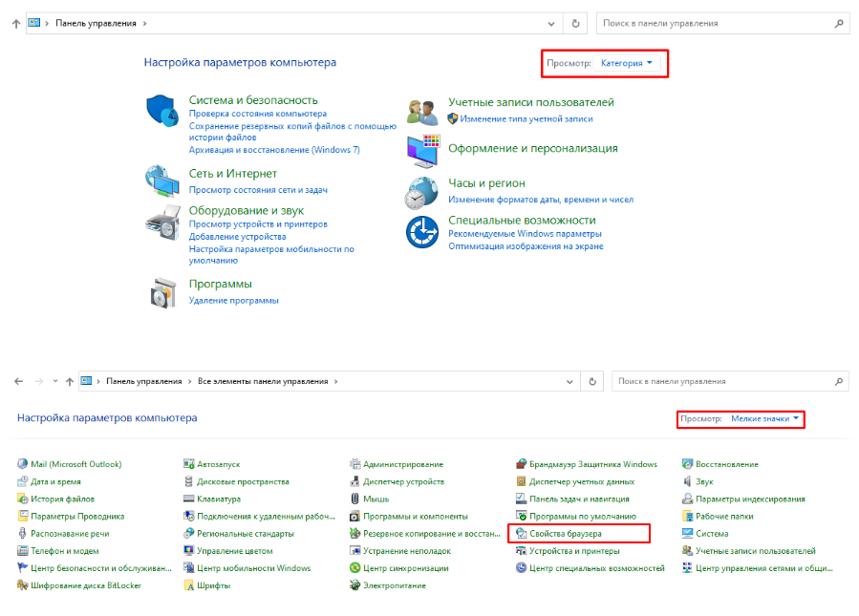Expand recent locations chevron beside forward arrow

[x=54, y=381]
